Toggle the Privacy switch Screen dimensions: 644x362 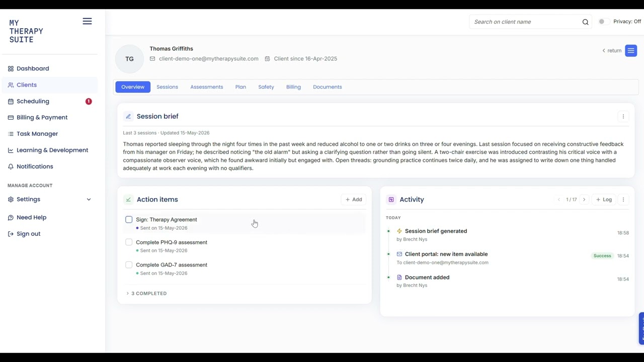click(x=604, y=22)
